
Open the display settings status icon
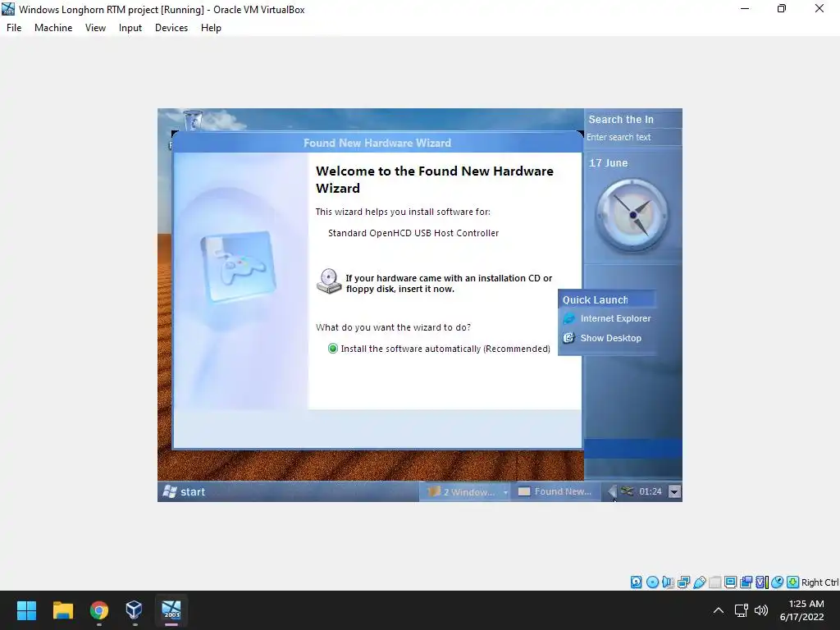click(730, 582)
